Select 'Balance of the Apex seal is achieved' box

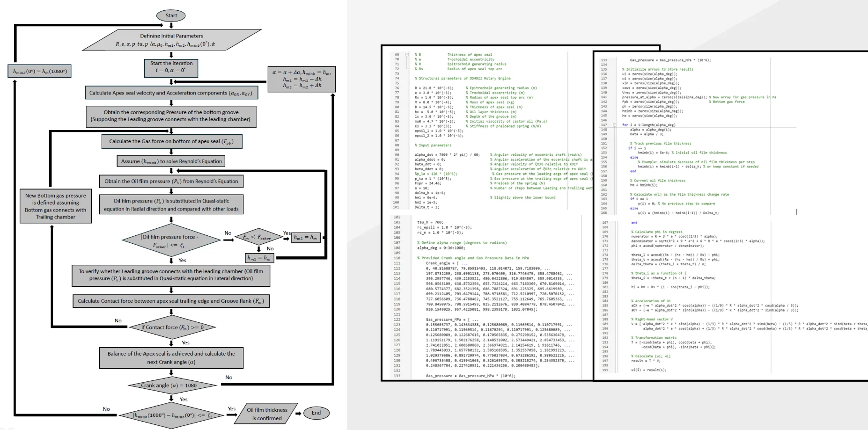click(x=171, y=358)
